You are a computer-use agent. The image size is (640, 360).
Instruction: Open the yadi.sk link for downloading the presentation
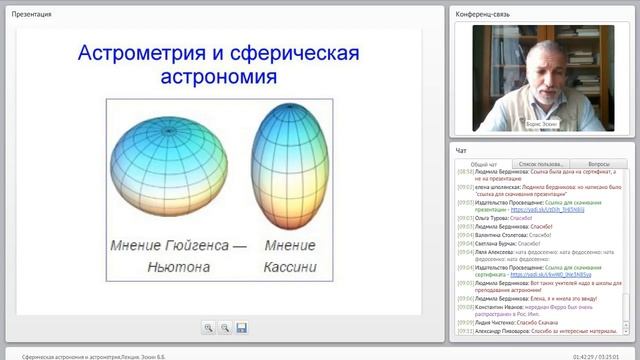547,210
